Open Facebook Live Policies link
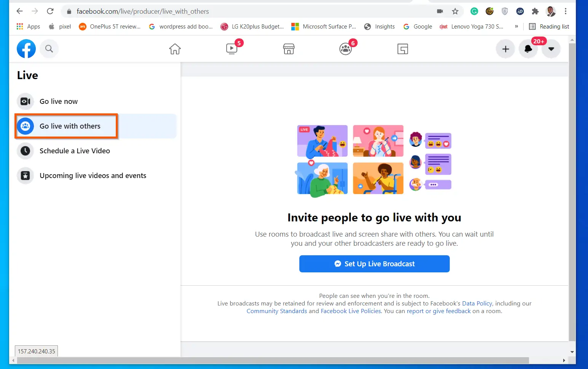 pos(351,311)
